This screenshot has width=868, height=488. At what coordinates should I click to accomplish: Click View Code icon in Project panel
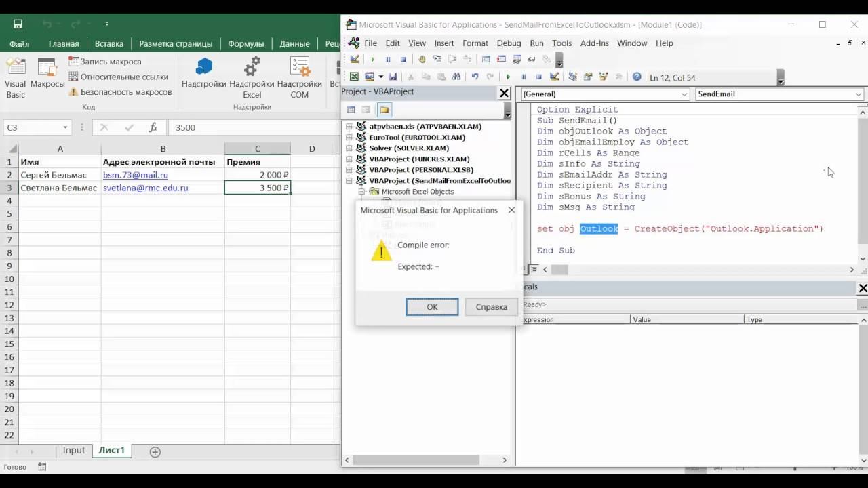351,110
